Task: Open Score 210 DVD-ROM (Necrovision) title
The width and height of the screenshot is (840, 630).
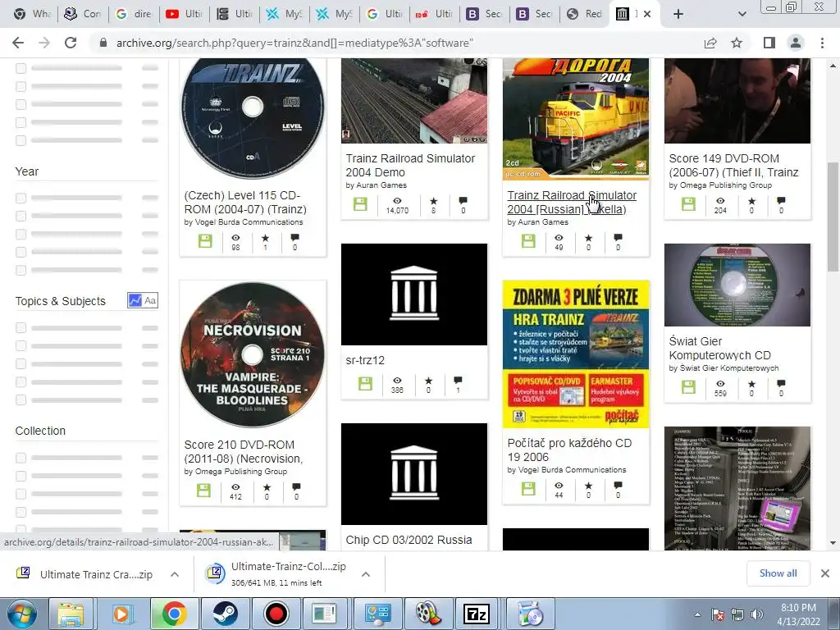Action: tap(244, 452)
